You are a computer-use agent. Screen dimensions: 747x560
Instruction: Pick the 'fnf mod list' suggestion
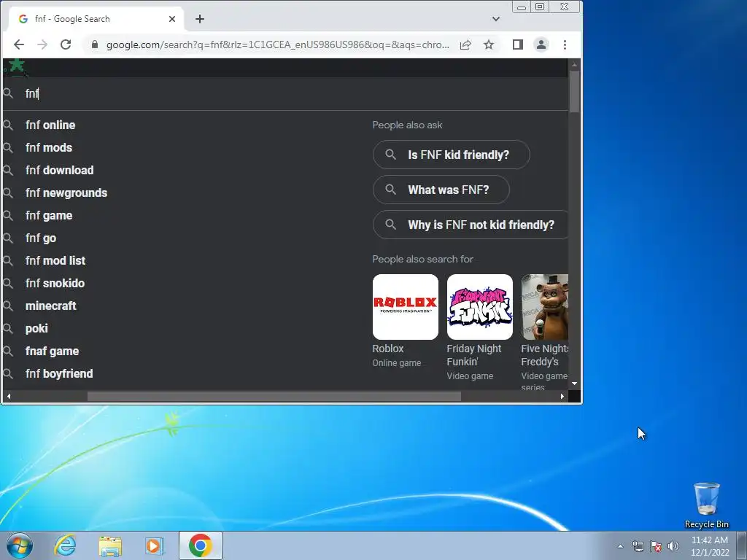[55, 261]
